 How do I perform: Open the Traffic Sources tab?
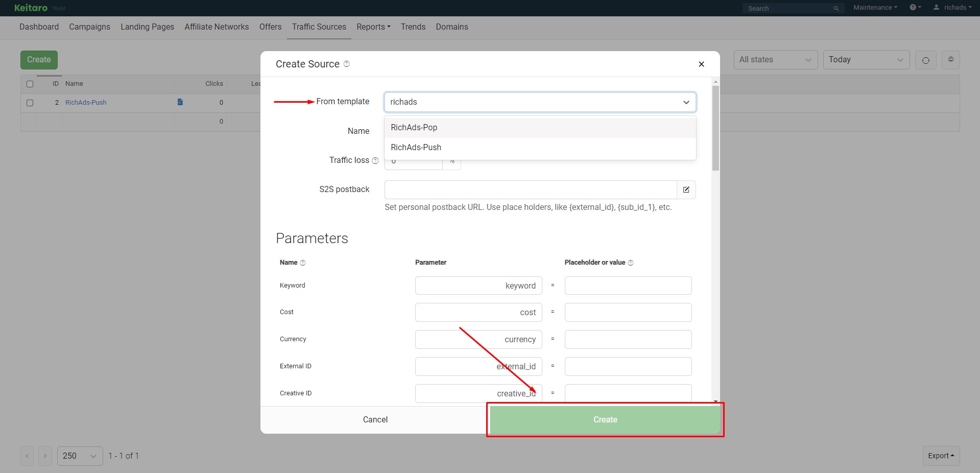[x=319, y=27]
